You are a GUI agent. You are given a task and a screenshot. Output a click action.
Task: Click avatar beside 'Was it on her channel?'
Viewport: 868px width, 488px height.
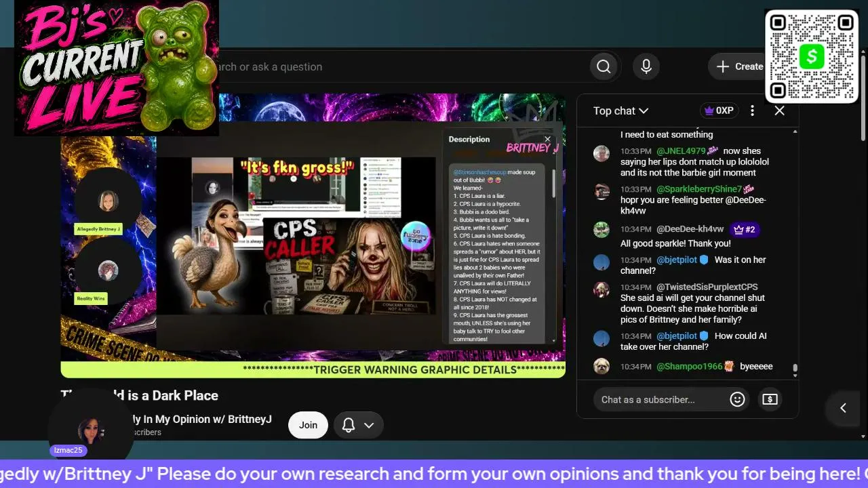point(601,262)
